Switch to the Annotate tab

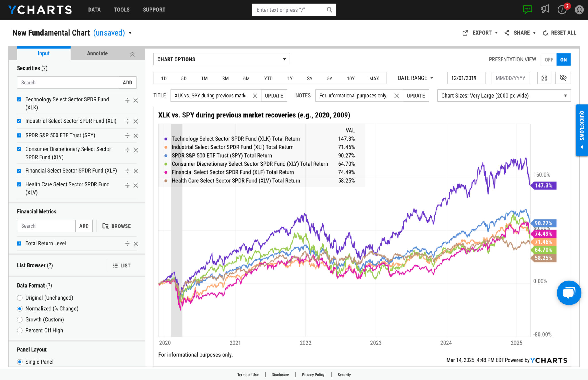click(x=97, y=53)
